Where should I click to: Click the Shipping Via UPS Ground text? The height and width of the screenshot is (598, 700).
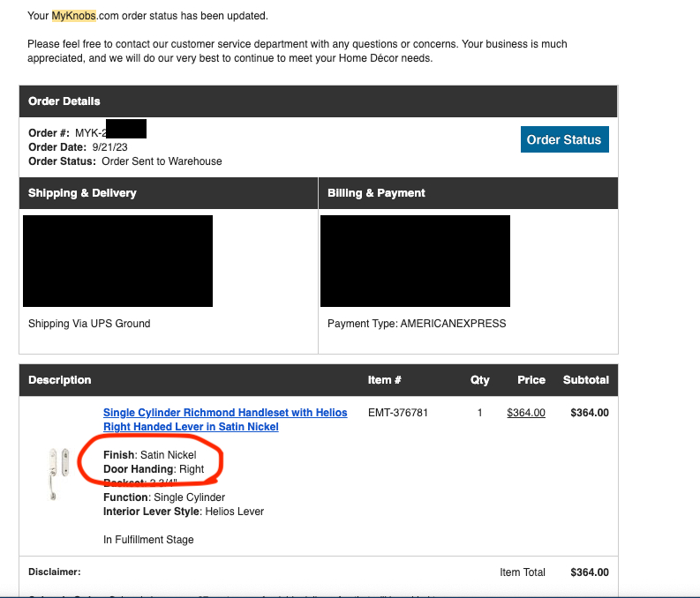pos(89,324)
